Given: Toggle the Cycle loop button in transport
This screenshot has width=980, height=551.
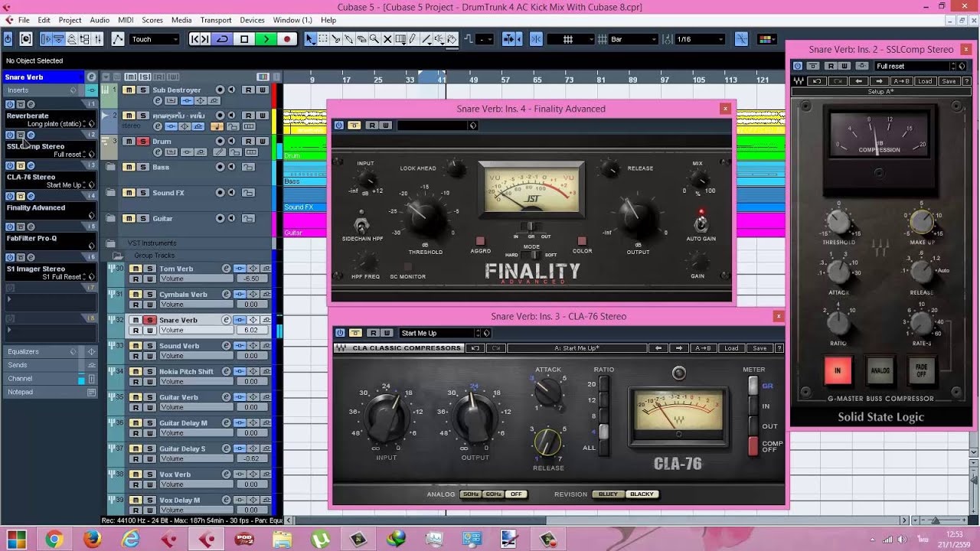Looking at the screenshot, I should [x=223, y=39].
